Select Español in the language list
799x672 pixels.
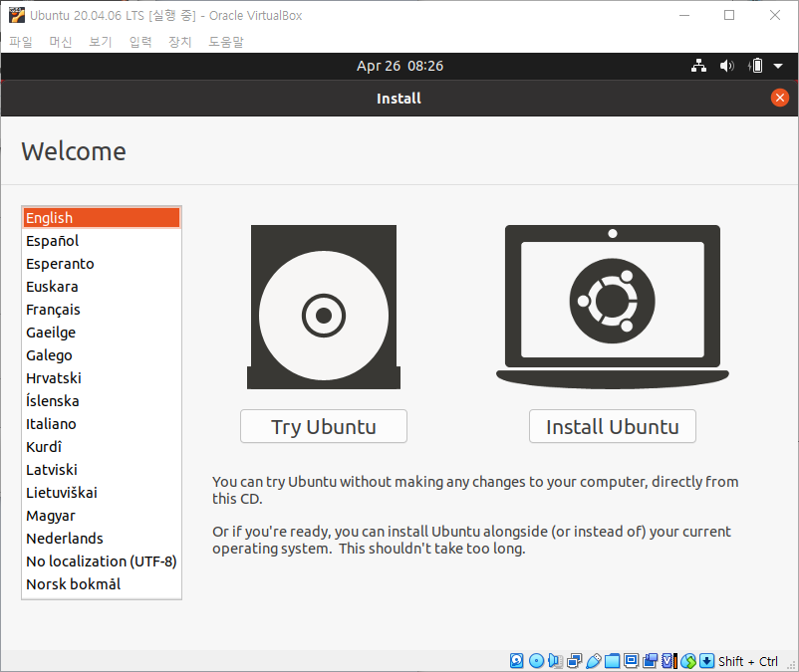coord(102,241)
